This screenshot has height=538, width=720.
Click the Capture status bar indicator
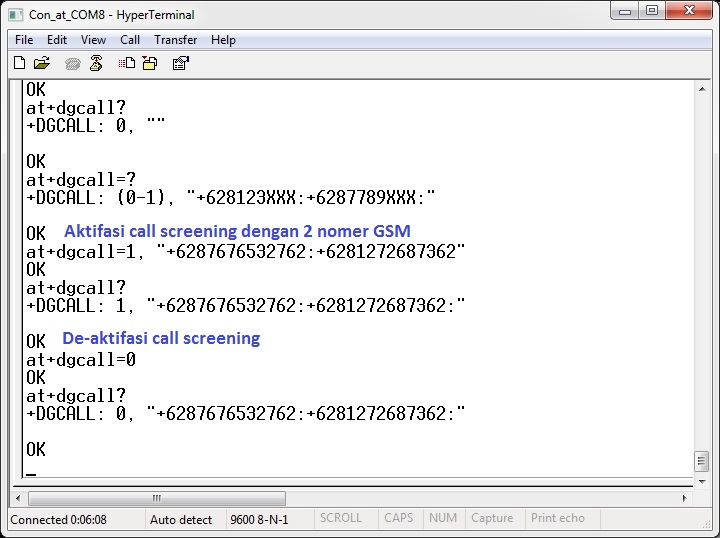click(492, 519)
